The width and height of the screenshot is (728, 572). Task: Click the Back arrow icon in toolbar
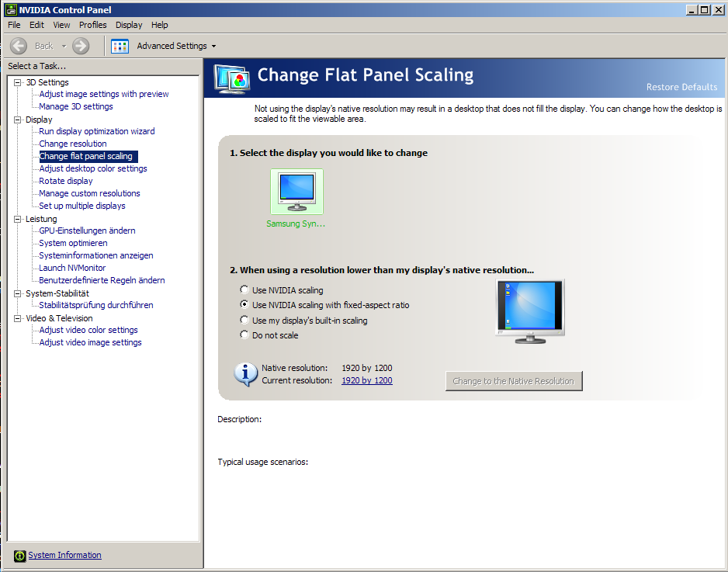pos(19,46)
